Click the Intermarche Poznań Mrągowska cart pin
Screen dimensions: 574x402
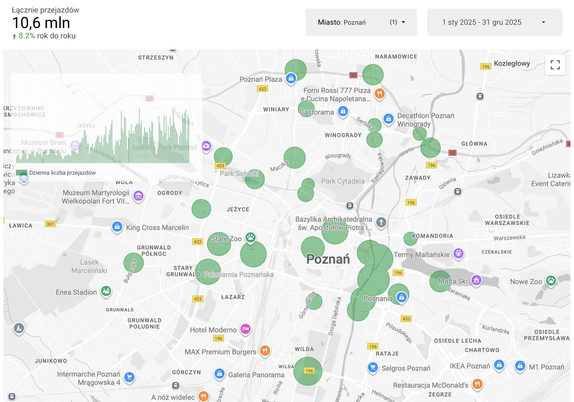(129, 377)
